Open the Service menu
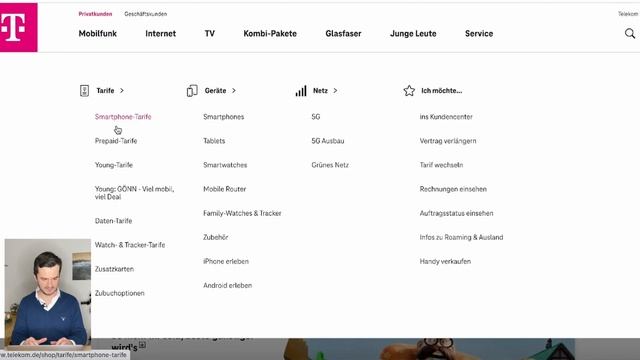This screenshot has width=640, height=360. point(479,33)
